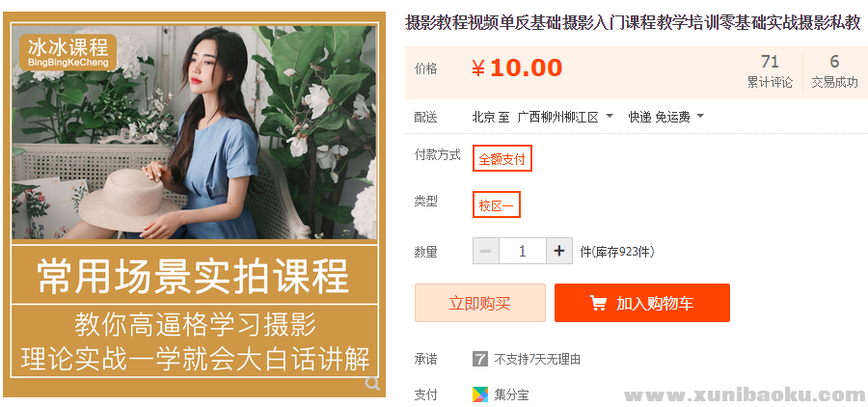Click 不支持7天无理由 promise text
Viewport: 868px width, 407px height.
pyautogui.click(x=537, y=360)
